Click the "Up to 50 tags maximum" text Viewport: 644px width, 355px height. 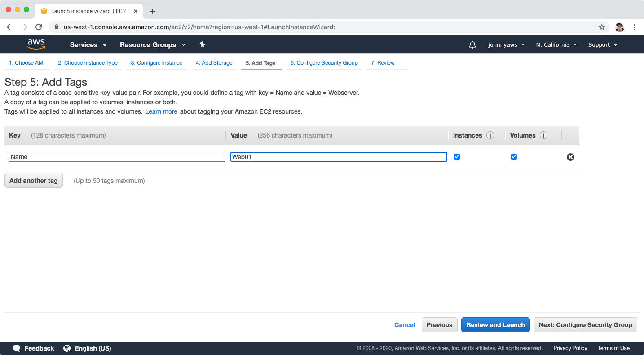[109, 181]
